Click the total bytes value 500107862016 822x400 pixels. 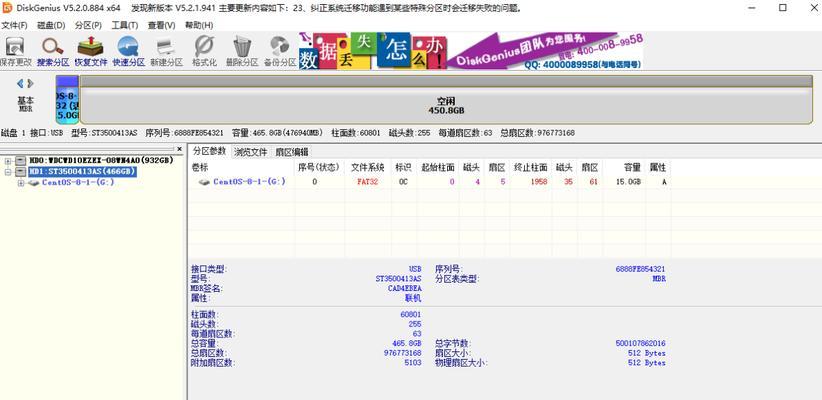[641, 343]
